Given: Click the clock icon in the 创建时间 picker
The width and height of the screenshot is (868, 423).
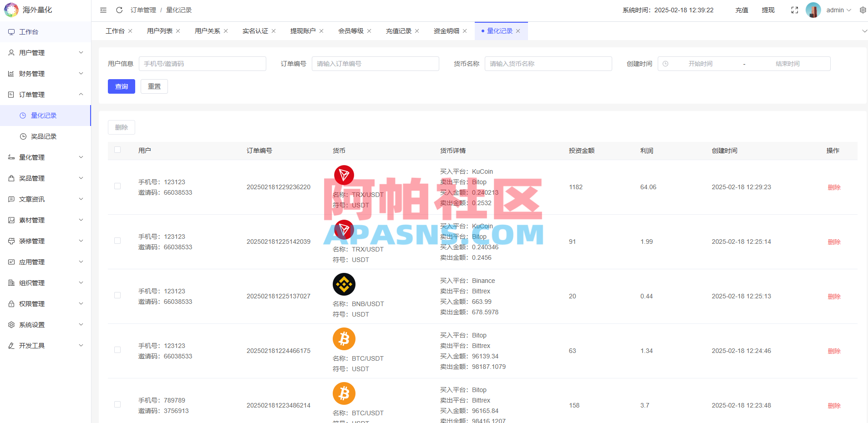Looking at the screenshot, I should 666,64.
